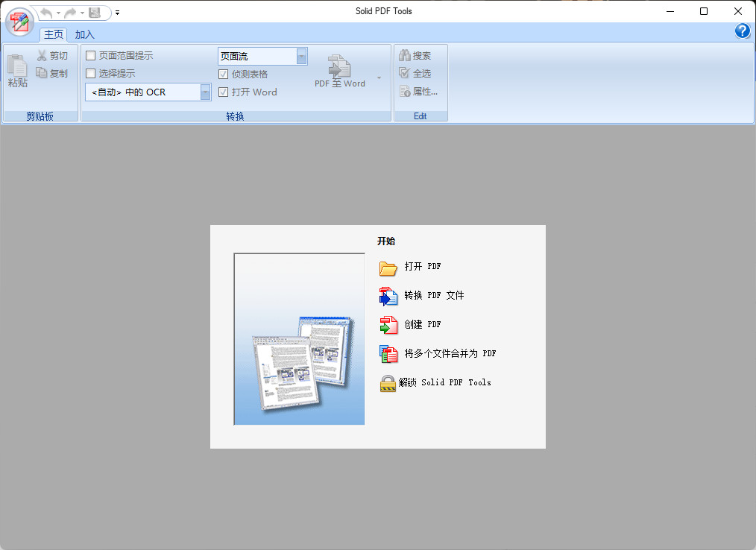The image size is (756, 550).
Task: Toggle the 打开 Word checkbox
Action: [x=223, y=92]
